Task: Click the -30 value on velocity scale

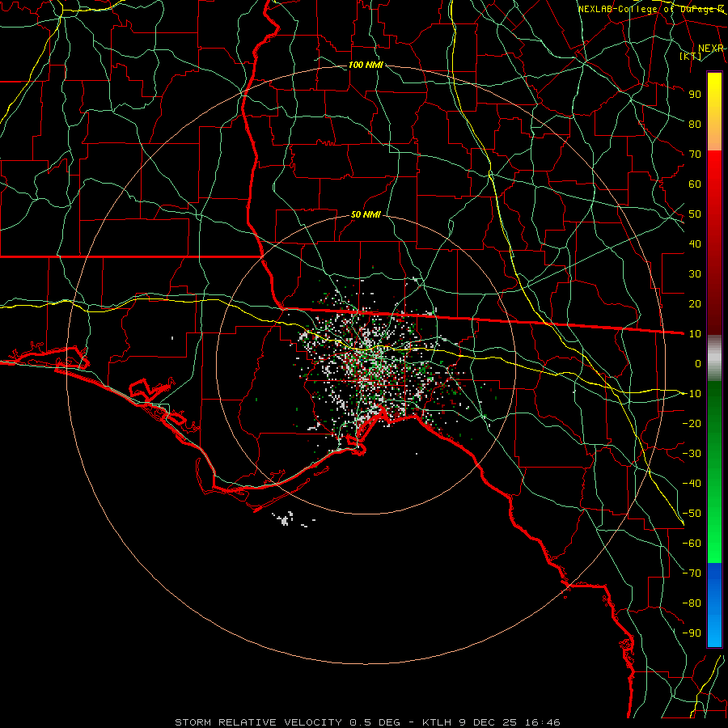Action: click(692, 454)
